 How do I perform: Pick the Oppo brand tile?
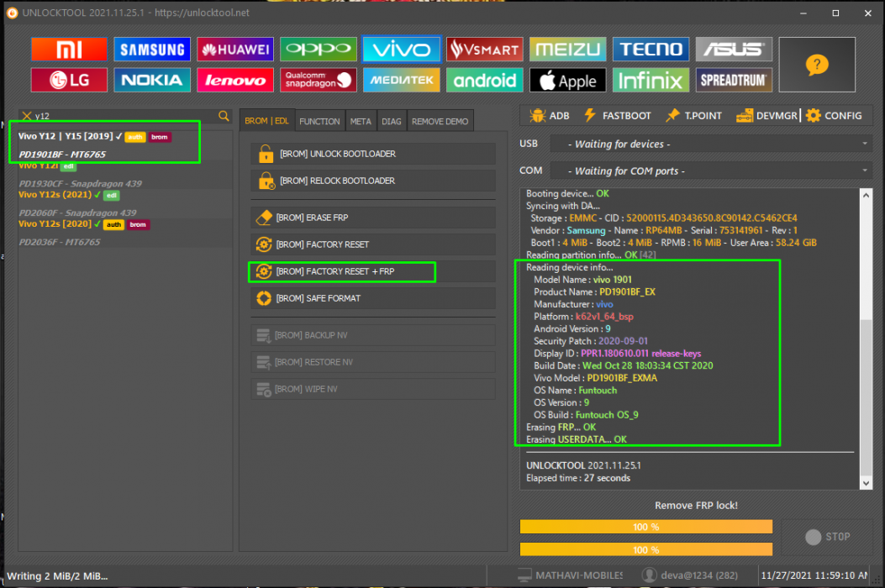(x=319, y=50)
